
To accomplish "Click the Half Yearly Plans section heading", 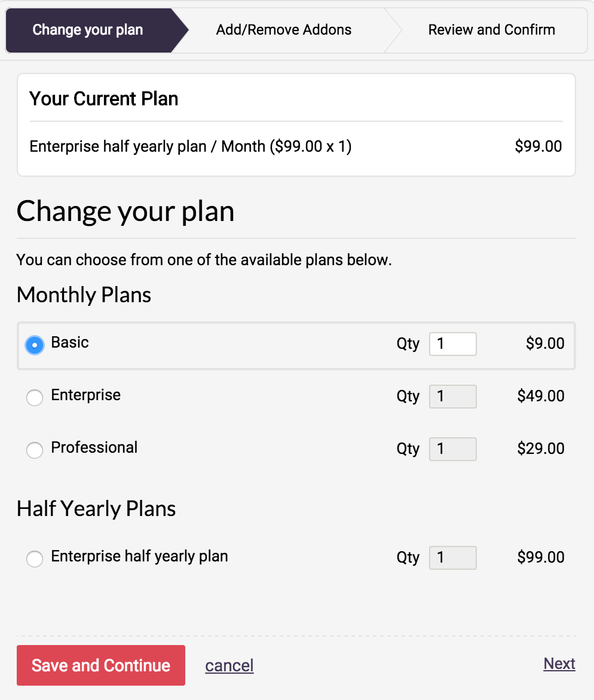I will coord(96,509).
